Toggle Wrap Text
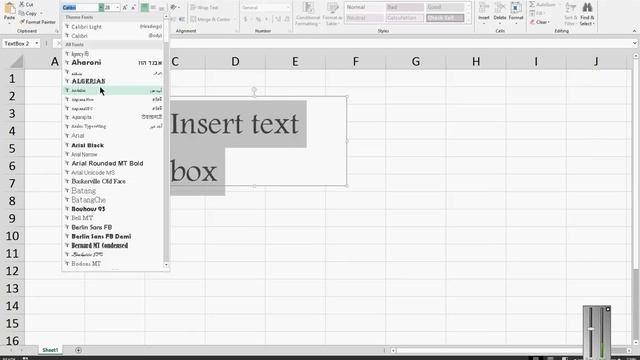Screen dimensions: 640x360 204,7
